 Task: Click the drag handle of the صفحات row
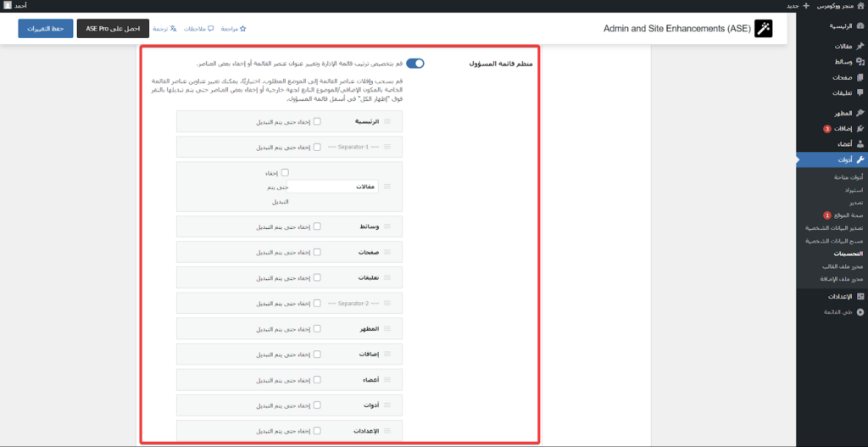387,252
